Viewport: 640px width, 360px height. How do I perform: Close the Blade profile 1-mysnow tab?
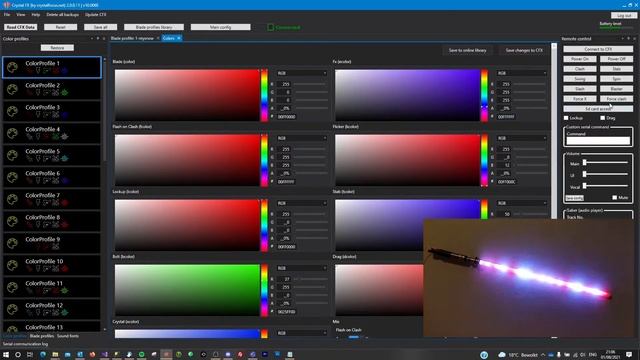(x=158, y=38)
